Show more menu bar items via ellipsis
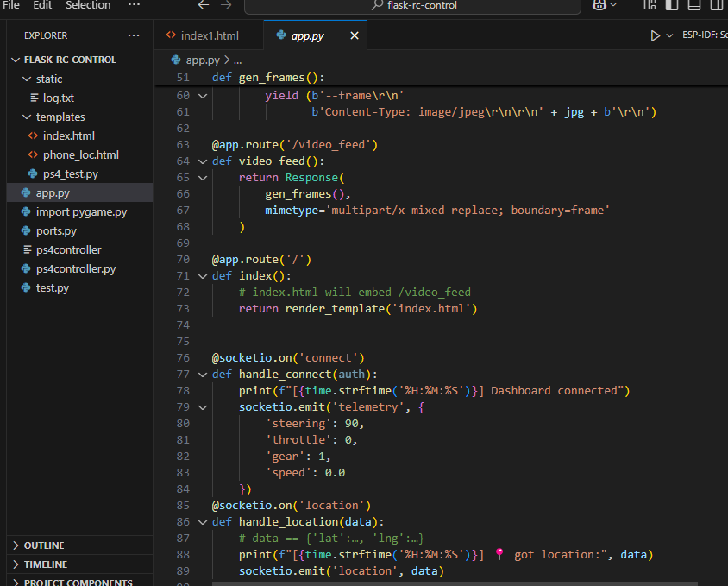 (x=135, y=5)
